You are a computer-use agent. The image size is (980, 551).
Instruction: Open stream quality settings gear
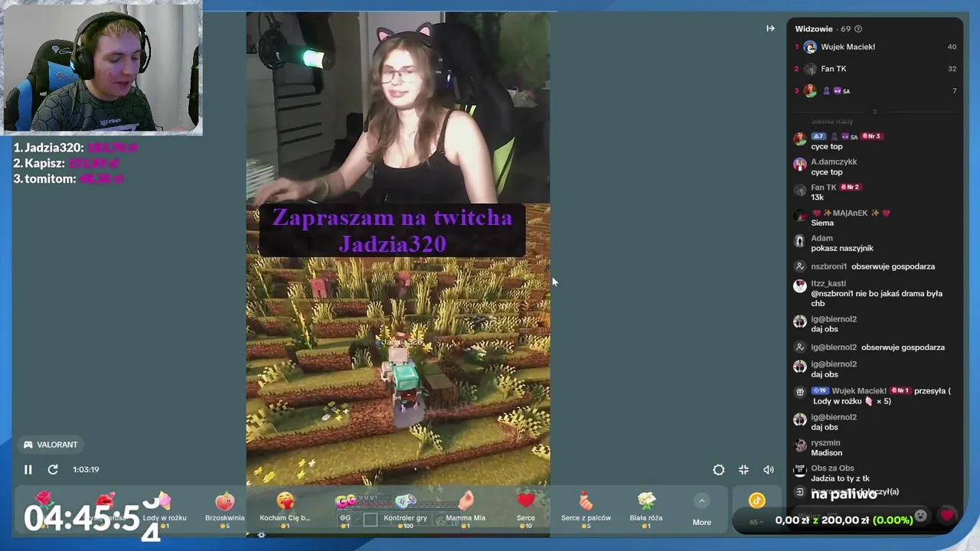click(x=718, y=470)
